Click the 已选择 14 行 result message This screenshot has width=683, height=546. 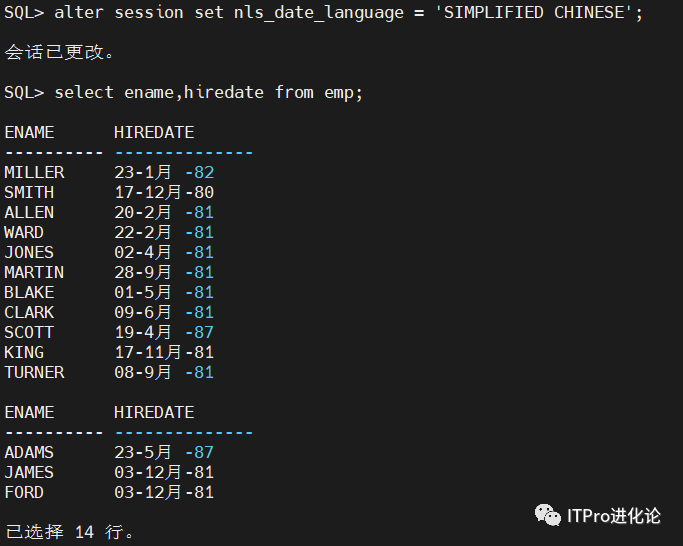[69, 532]
